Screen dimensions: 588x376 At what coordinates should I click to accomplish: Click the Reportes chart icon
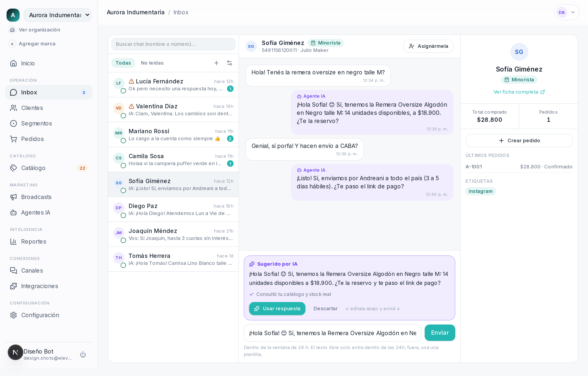click(x=13, y=242)
